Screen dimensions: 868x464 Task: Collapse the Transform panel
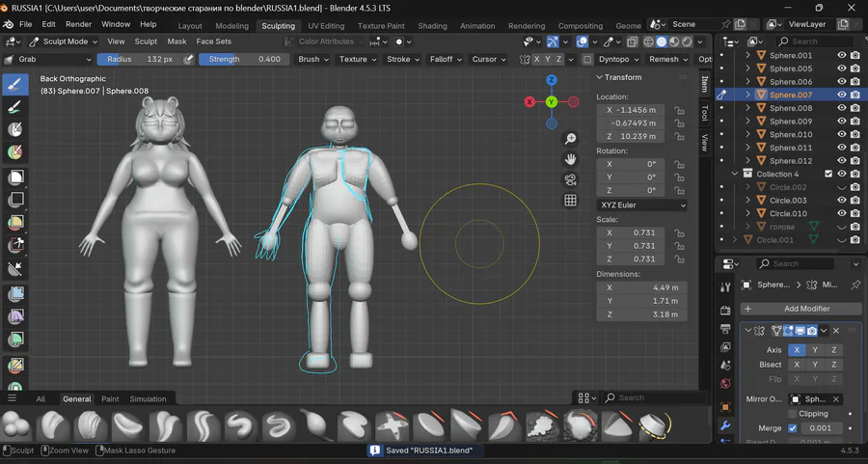point(619,77)
